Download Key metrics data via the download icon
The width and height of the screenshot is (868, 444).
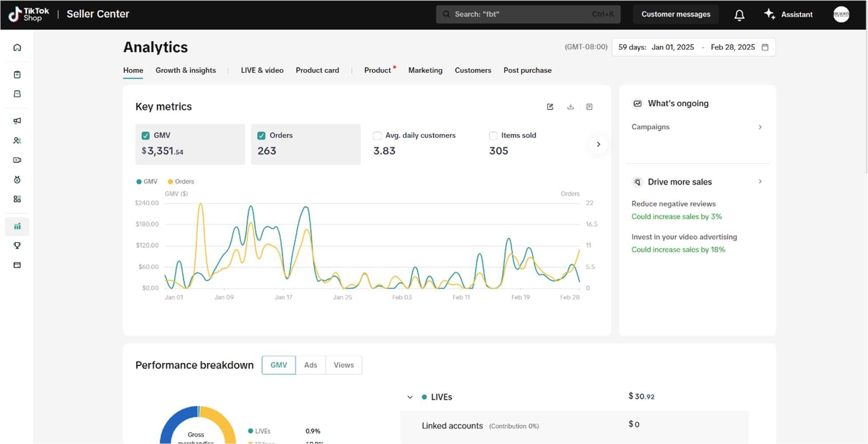pos(571,107)
